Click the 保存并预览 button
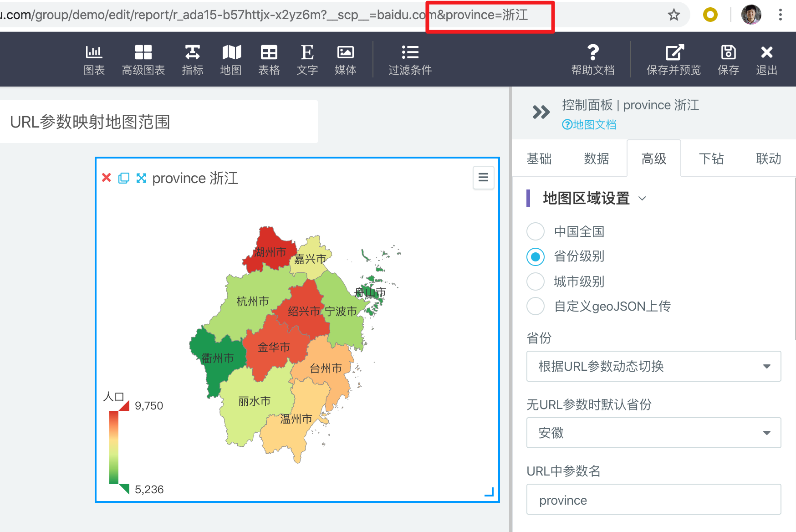Viewport: 796px width, 532px height. [x=674, y=60]
